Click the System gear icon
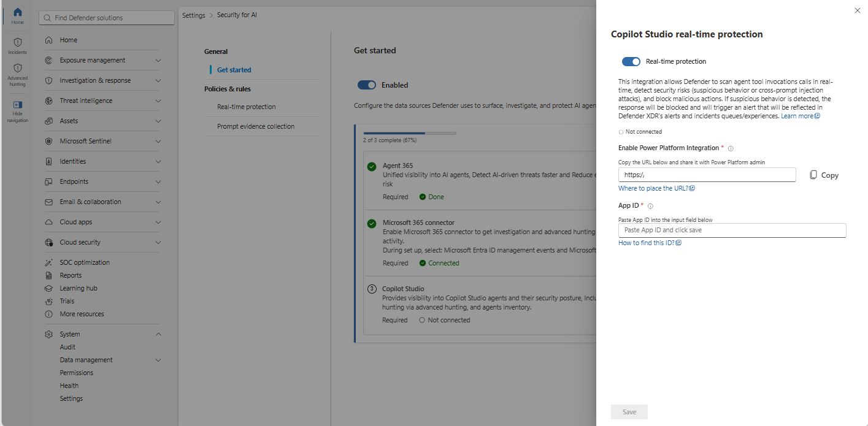 (49, 334)
